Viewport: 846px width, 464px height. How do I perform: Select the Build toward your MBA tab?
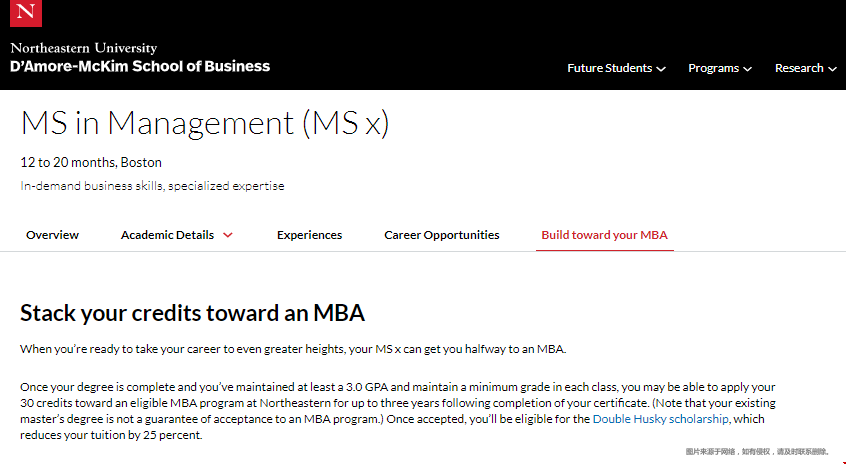[604, 235]
